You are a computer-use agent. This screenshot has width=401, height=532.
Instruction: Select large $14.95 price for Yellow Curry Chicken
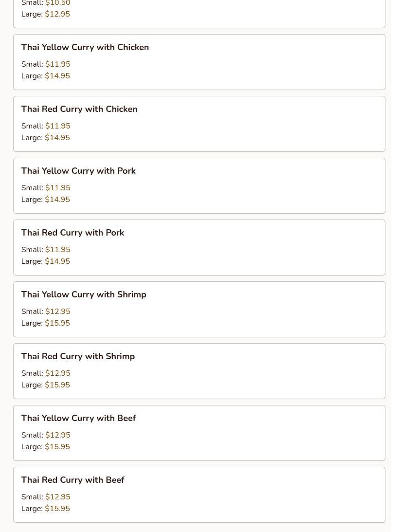57,76
